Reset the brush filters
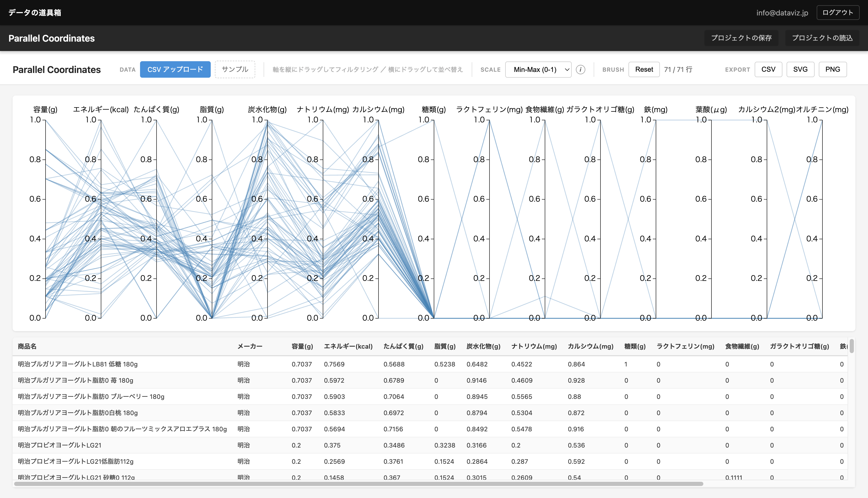Image resolution: width=868 pixels, height=498 pixels. (x=643, y=69)
